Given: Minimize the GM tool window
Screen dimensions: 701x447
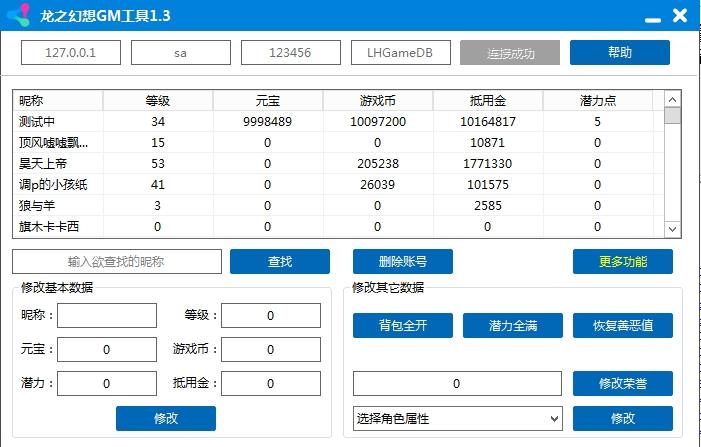Looking at the screenshot, I should 651,17.
